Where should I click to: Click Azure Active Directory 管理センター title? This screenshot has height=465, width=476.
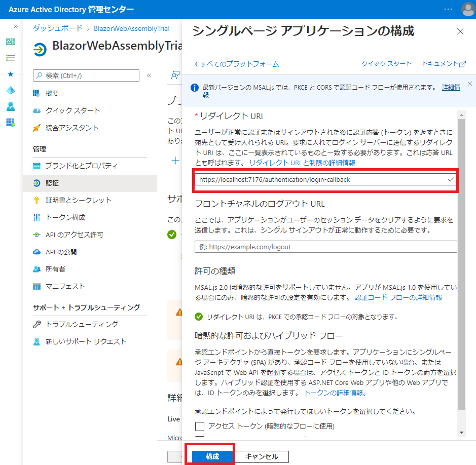tap(71, 10)
